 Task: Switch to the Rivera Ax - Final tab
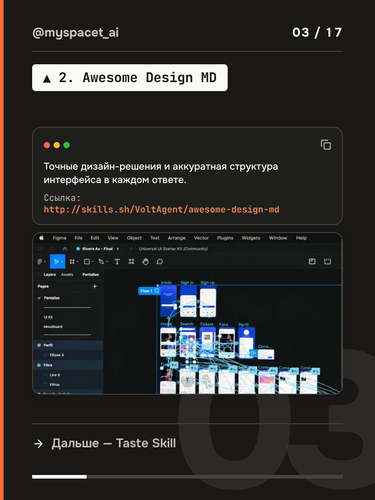tap(97, 249)
